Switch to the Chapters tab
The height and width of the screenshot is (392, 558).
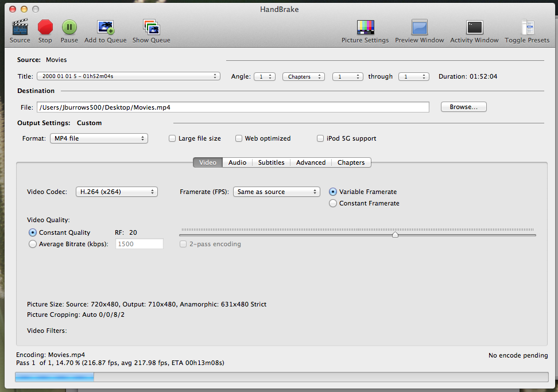coord(351,162)
